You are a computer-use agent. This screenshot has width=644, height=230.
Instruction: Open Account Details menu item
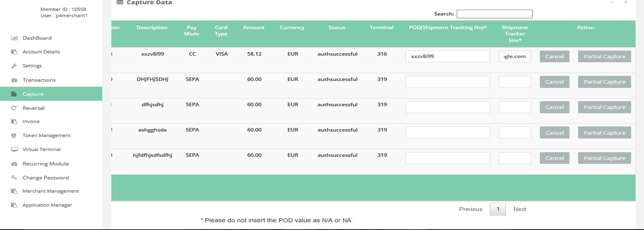[x=41, y=52]
